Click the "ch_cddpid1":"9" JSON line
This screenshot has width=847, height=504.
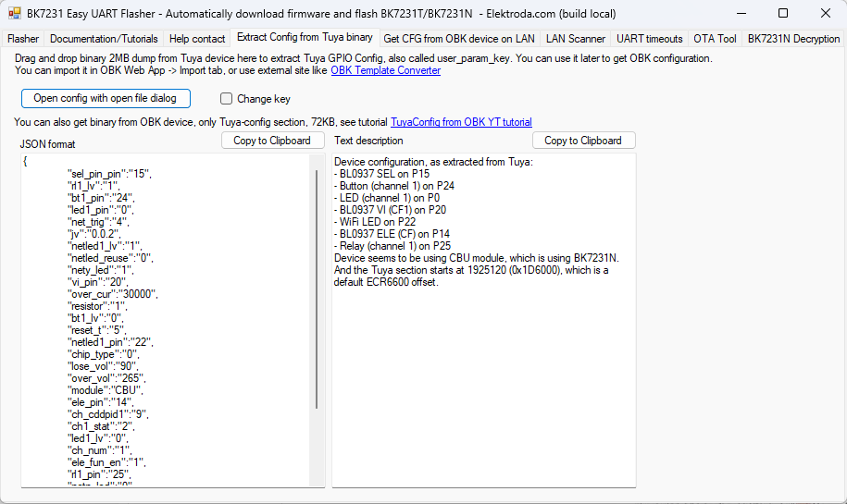(x=108, y=414)
